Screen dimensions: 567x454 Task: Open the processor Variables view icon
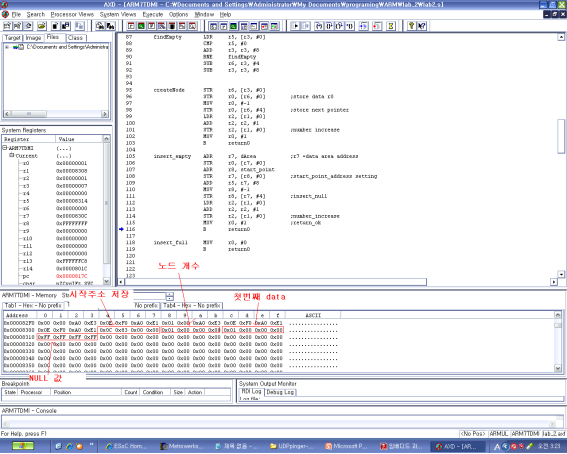(152, 26)
